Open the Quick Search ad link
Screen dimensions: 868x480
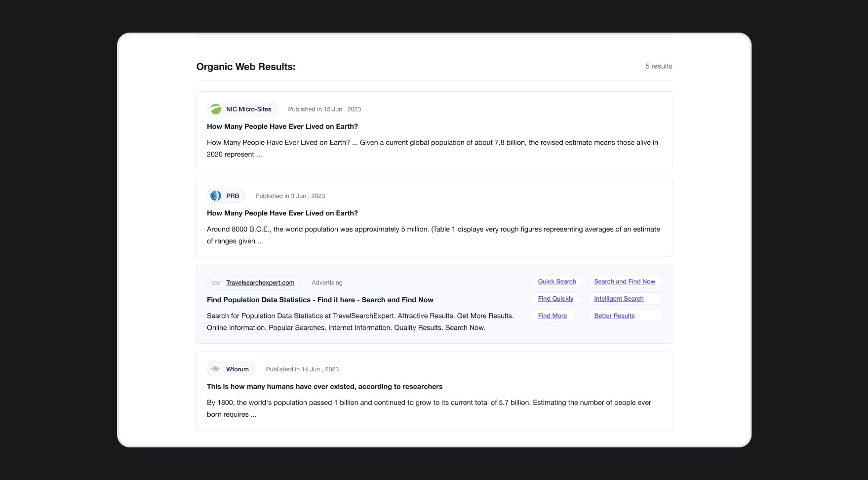557,281
